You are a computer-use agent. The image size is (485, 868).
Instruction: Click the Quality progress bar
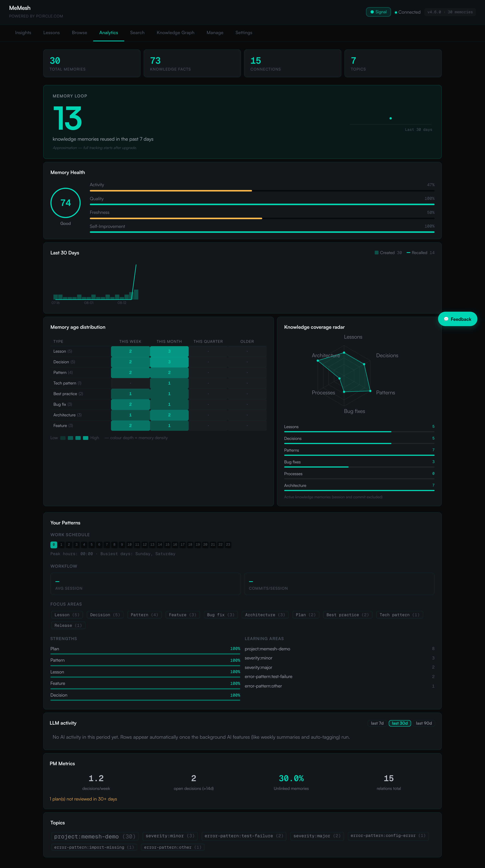262,205
